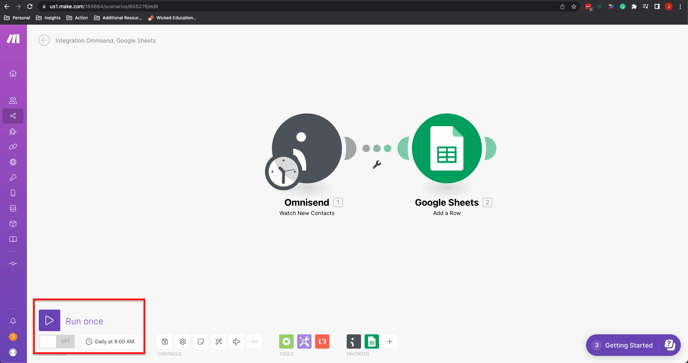The width and height of the screenshot is (688, 363).
Task: Save the scenario with the disk icon
Action: coord(165,341)
